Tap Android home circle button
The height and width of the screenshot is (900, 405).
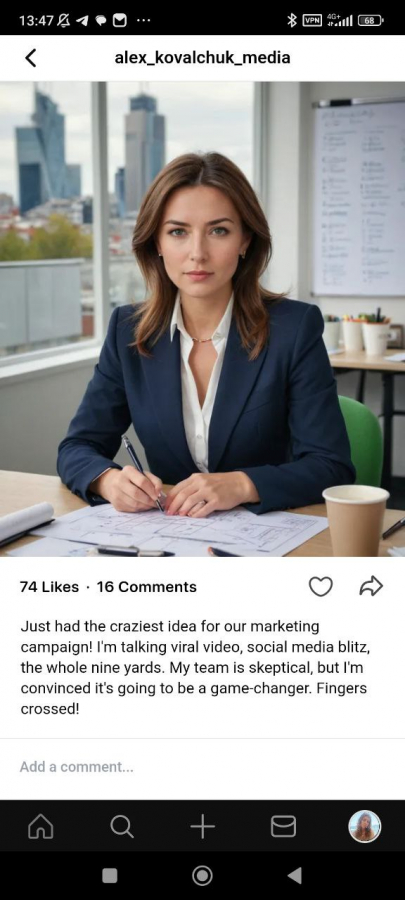(x=202, y=875)
